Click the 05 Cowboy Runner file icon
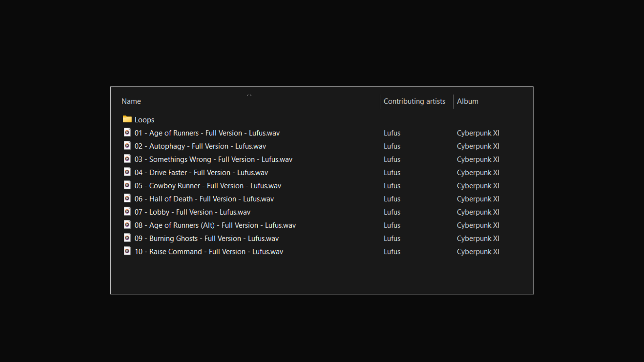The height and width of the screenshot is (362, 644). [127, 185]
